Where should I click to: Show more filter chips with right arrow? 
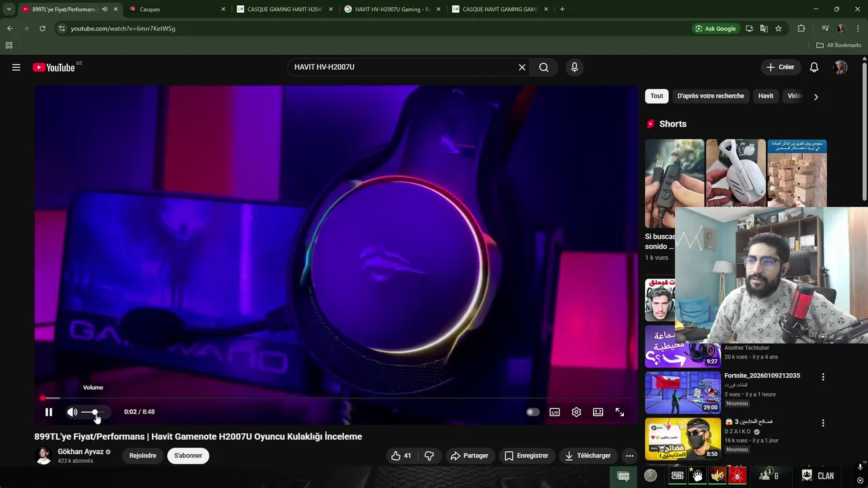[x=816, y=97]
